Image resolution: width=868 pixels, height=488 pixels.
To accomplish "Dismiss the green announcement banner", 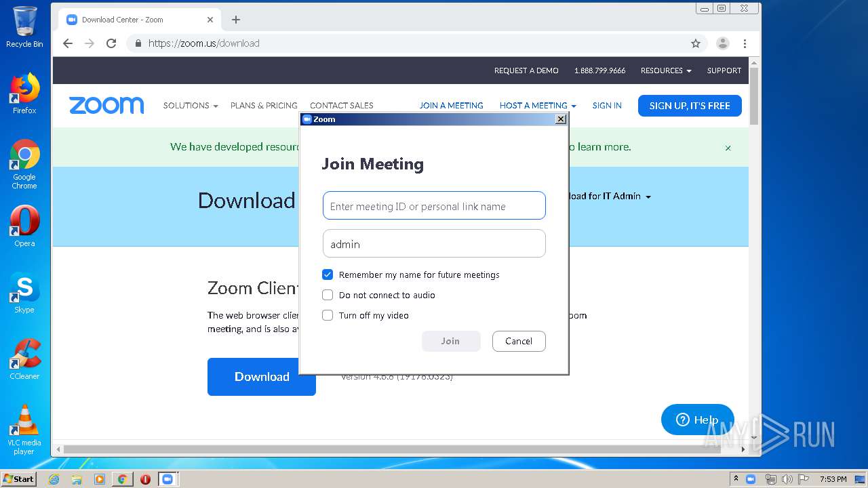I will [728, 148].
